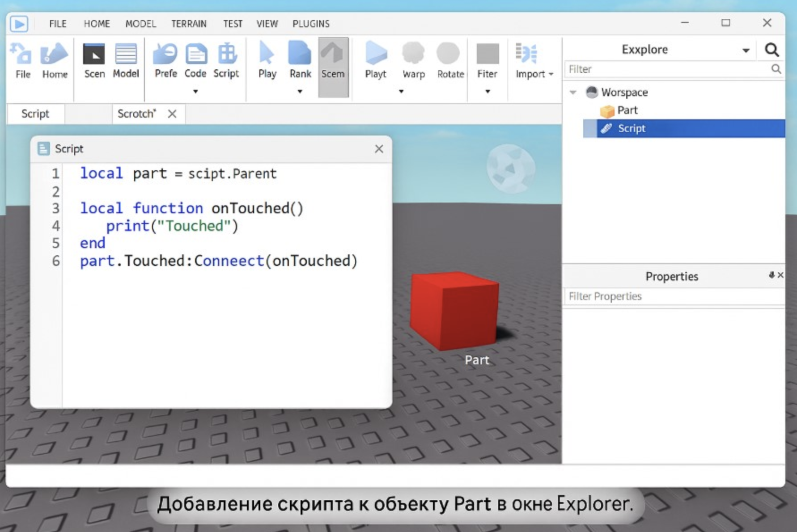
Task: Open the FILE menu
Action: click(58, 24)
